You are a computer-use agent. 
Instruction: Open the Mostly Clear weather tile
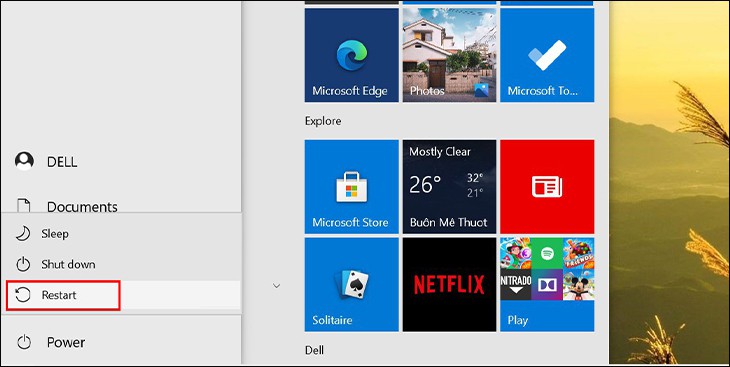[x=449, y=186]
